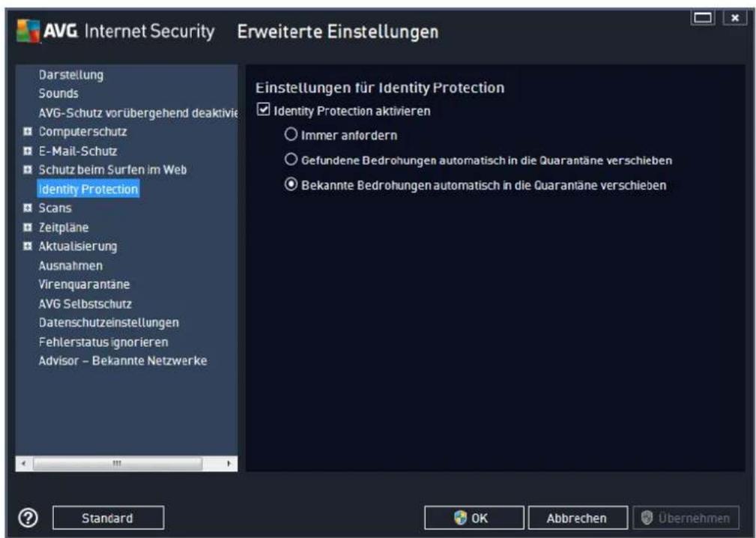Expand the Aktualisierung tree node
756x538 pixels.
tap(28, 246)
